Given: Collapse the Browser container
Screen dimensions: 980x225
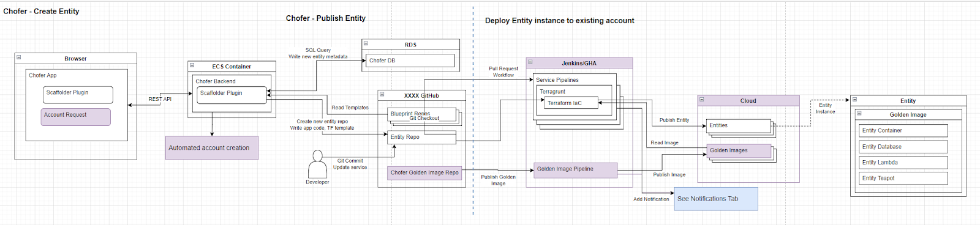Looking at the screenshot, I should pyautogui.click(x=18, y=57).
